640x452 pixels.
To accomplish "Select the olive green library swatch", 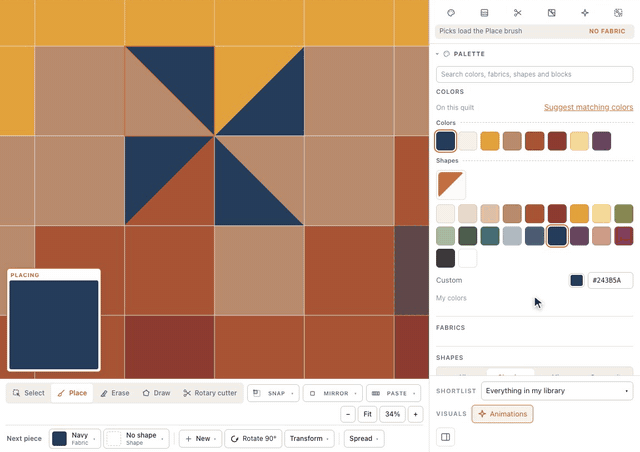I will coord(623,214).
